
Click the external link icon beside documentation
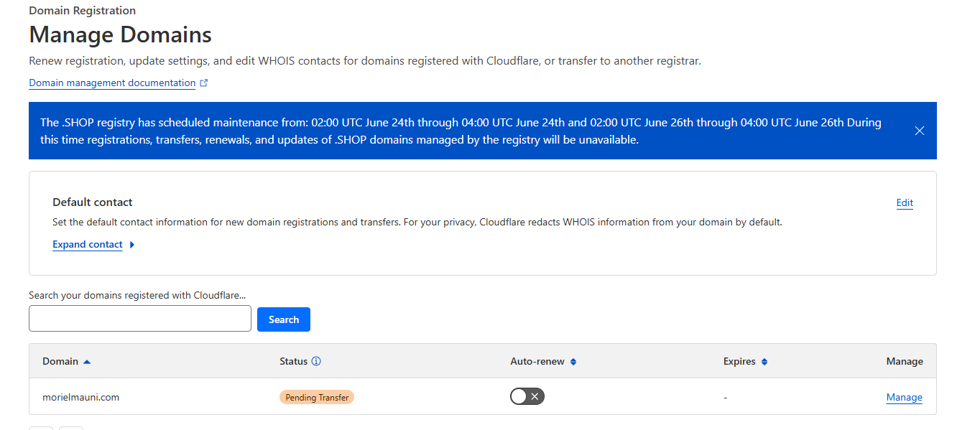tap(204, 83)
